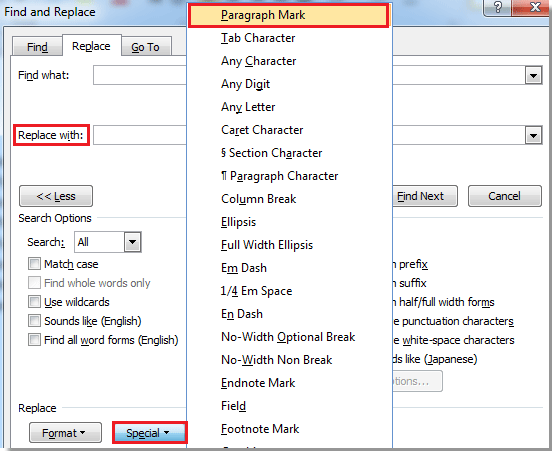Click the punctuation characters option label
Viewport: 552px width, 451px height.
click(453, 321)
